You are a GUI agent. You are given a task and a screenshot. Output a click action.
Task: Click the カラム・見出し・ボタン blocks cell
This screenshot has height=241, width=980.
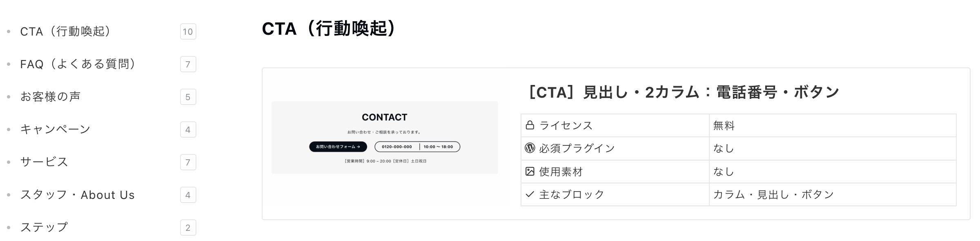(832, 194)
